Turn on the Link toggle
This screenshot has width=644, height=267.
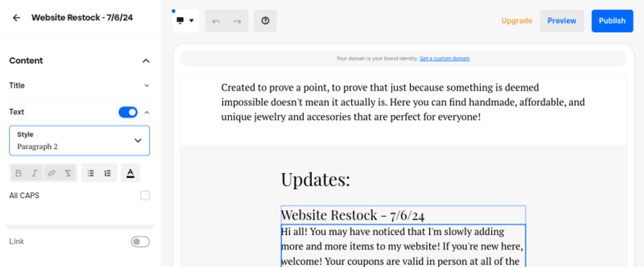point(140,241)
